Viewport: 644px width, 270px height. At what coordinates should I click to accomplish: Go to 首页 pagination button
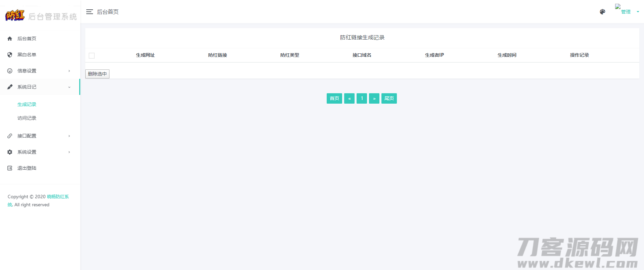click(x=334, y=98)
